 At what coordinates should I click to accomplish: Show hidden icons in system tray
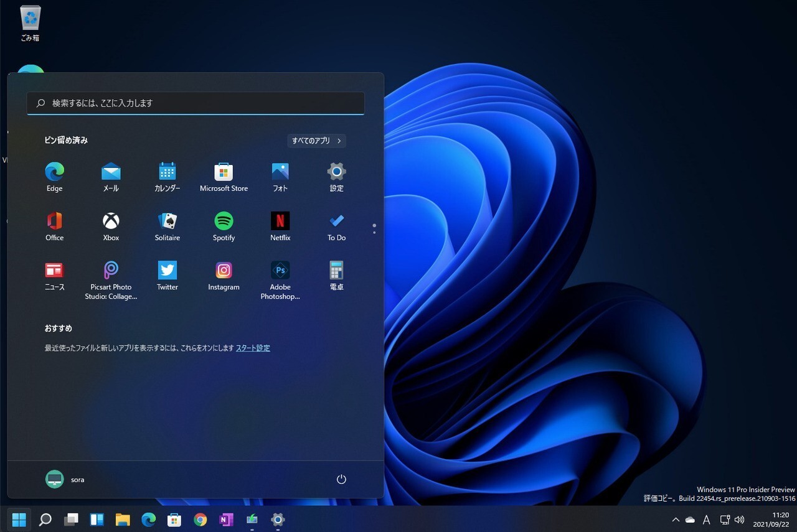[676, 520]
